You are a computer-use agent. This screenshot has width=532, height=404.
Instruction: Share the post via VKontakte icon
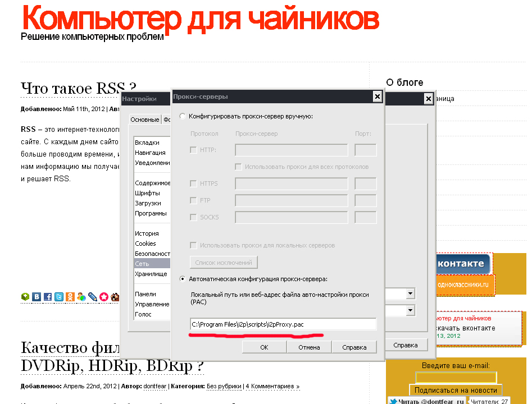[x=36, y=297]
